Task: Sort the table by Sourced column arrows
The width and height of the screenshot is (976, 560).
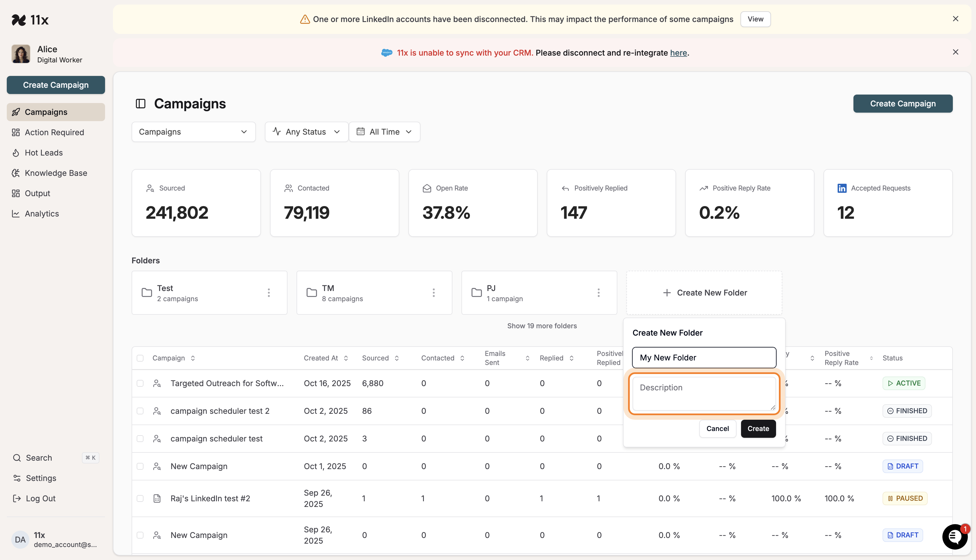Action: coord(396,358)
